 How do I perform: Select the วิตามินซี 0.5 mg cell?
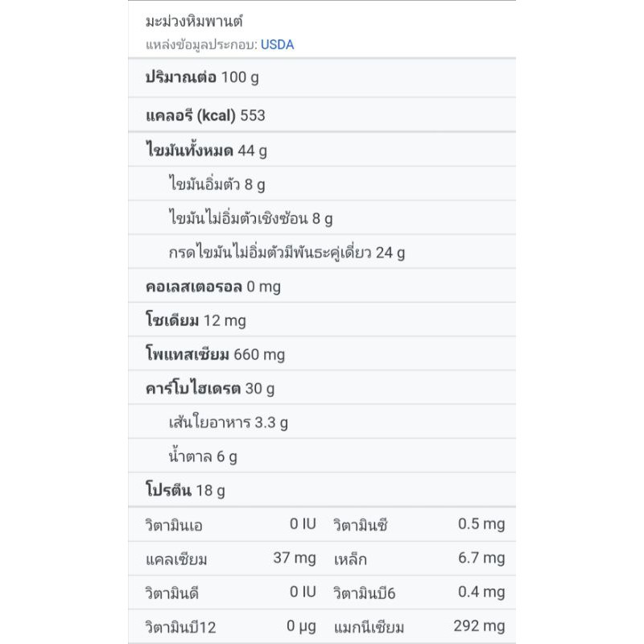[x=419, y=525]
